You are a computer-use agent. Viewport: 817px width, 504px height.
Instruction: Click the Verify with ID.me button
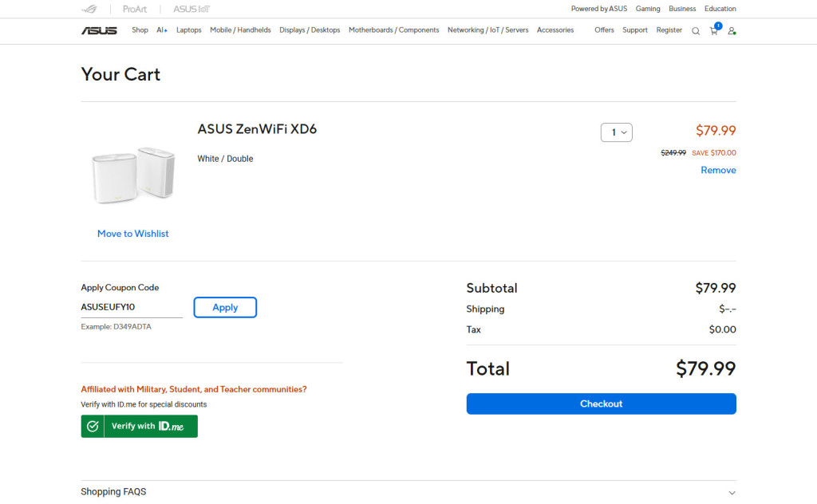139,427
